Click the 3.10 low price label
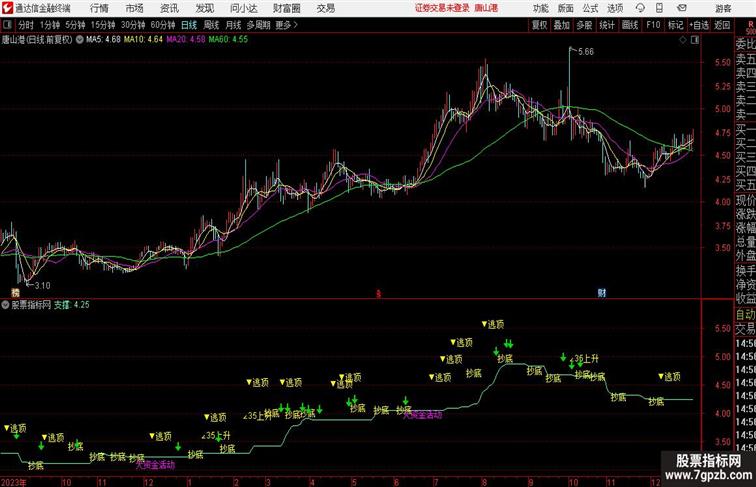 [42, 285]
